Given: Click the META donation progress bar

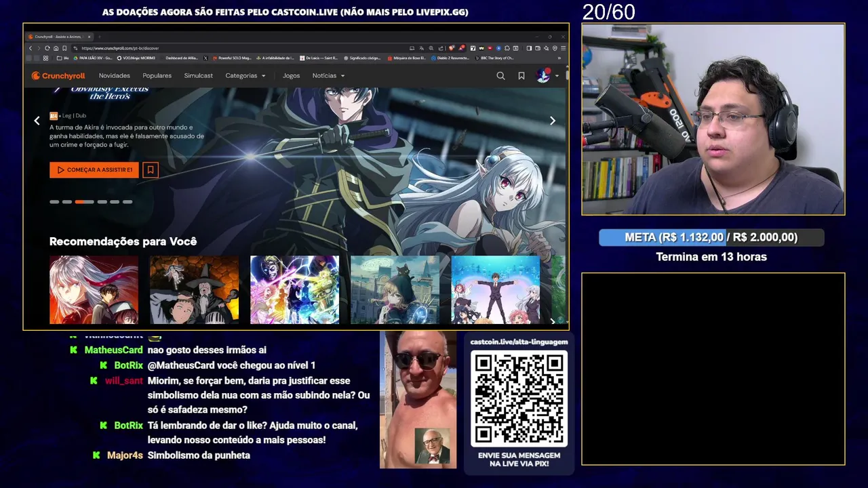Looking at the screenshot, I should coord(711,237).
